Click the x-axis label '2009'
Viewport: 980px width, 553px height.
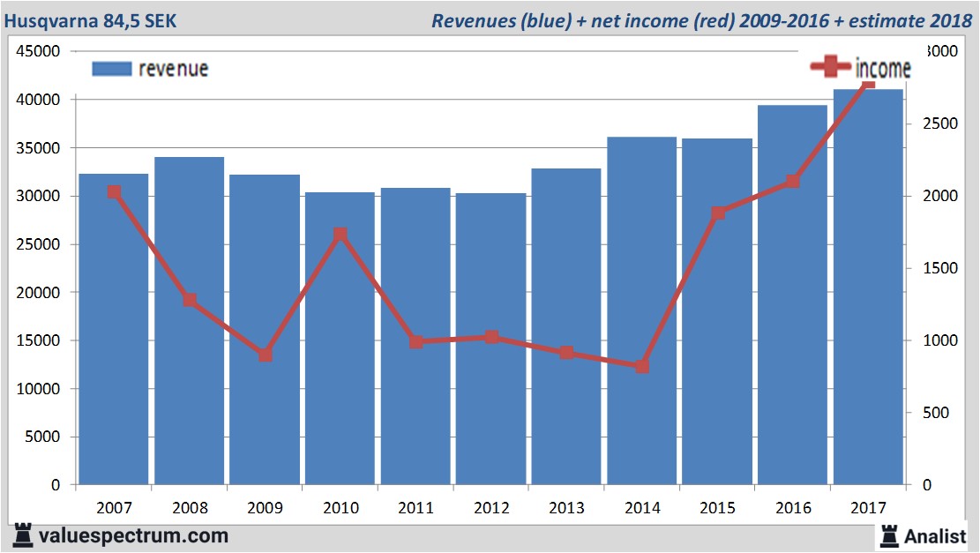click(x=265, y=508)
